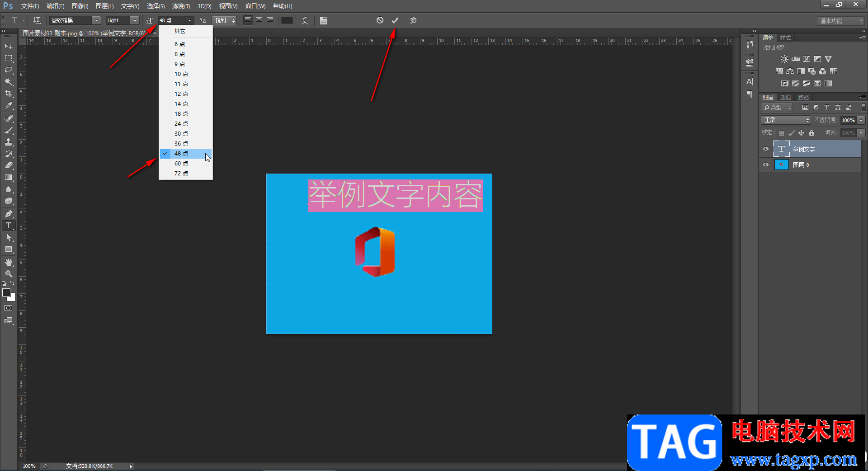Select the Rectangular Marquee tool
Screen dimensions: 868x471
(x=9, y=58)
